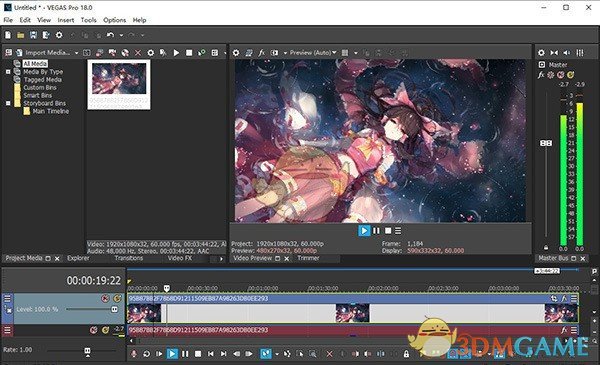Open a project with the folder icon
The height and width of the screenshot is (365, 600).
[x=20, y=35]
